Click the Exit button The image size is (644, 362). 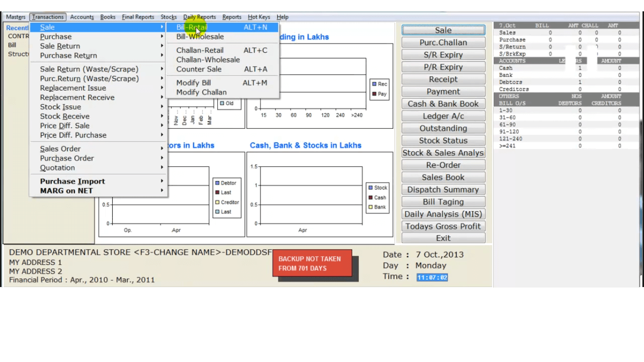443,238
